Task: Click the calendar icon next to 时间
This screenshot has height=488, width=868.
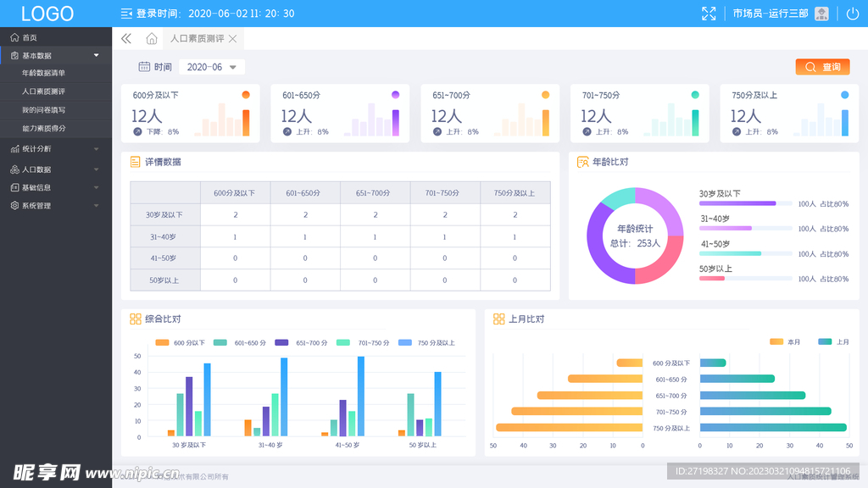Action: click(144, 67)
